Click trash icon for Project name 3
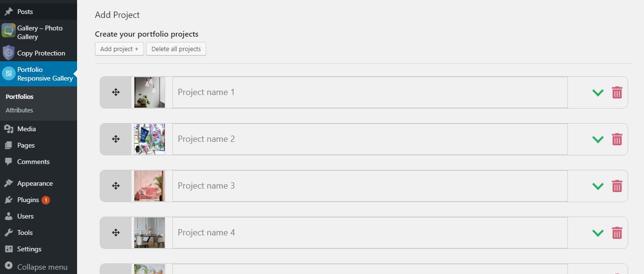The height and width of the screenshot is (274, 644). [617, 186]
